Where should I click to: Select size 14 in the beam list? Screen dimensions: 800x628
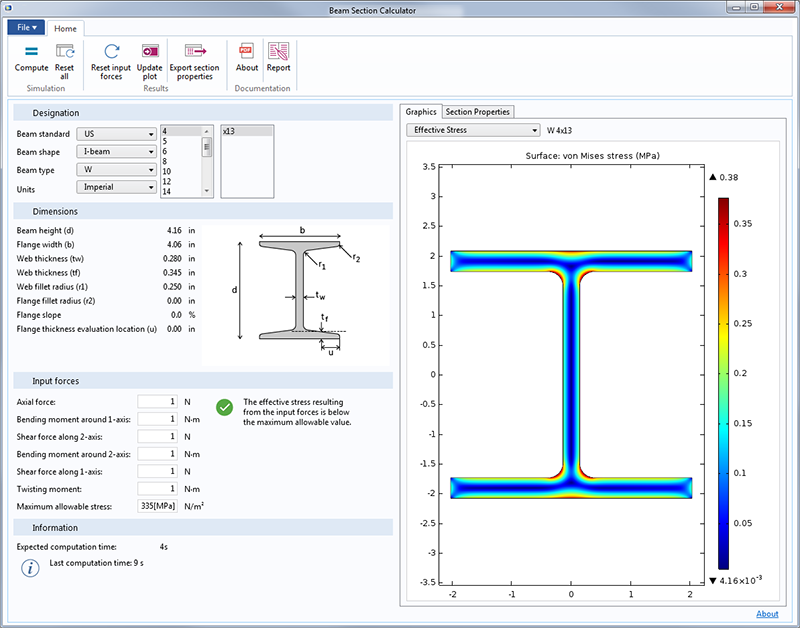[x=182, y=192]
